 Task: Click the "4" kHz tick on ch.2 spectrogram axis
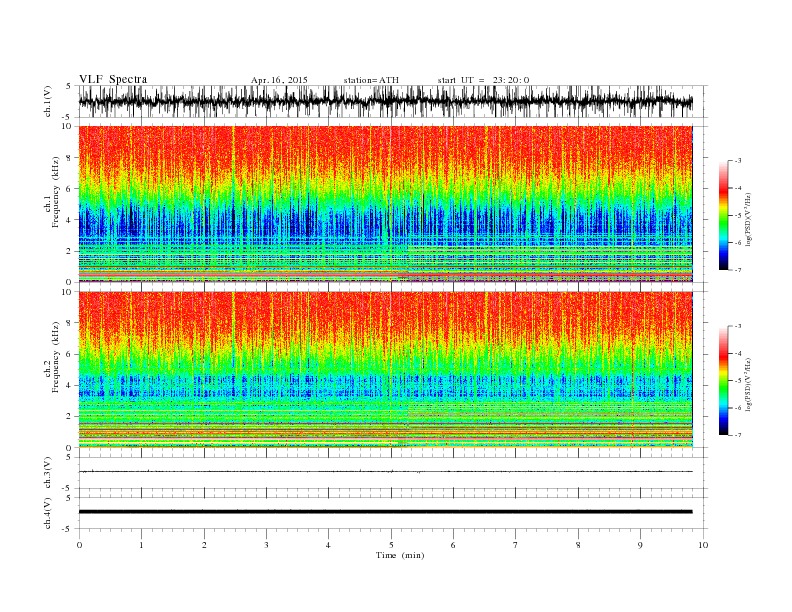(70, 386)
